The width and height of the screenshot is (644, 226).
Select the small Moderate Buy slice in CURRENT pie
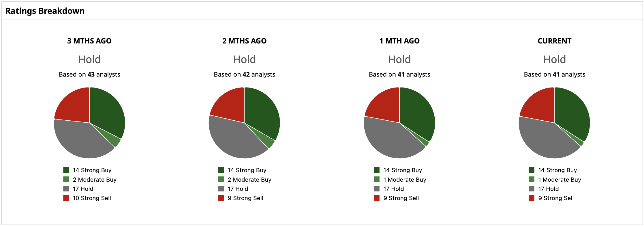click(580, 142)
